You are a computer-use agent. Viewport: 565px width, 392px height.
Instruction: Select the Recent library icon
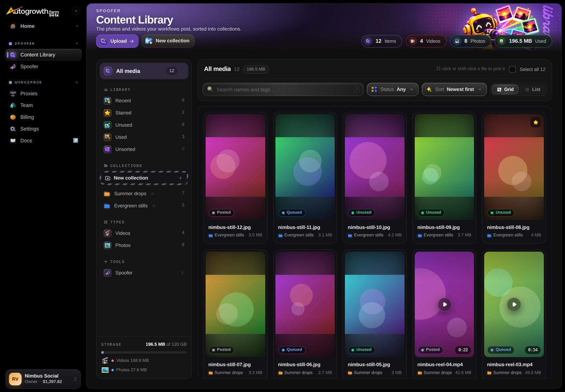[x=107, y=101]
